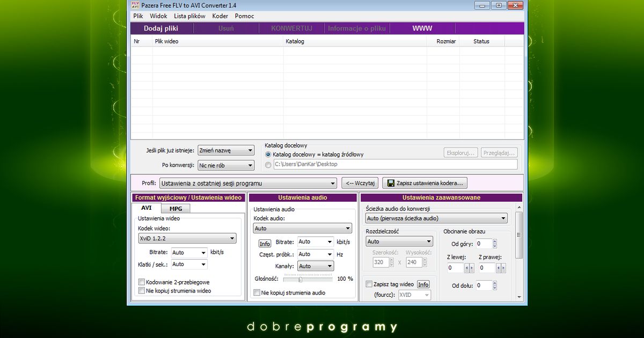Click the floppy disk Zapisz ustawienia kodera button
This screenshot has width=644, height=338.
click(x=425, y=183)
